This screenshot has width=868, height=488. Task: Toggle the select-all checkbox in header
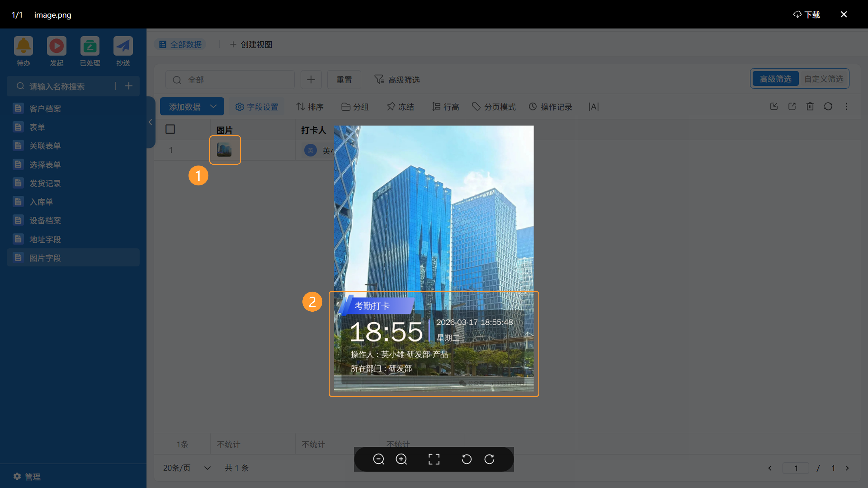(170, 129)
